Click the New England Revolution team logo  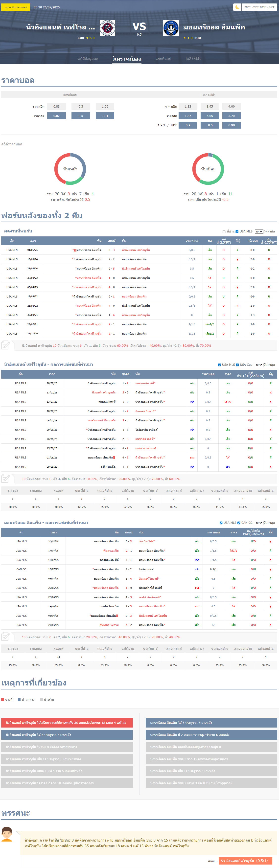click(x=108, y=28)
